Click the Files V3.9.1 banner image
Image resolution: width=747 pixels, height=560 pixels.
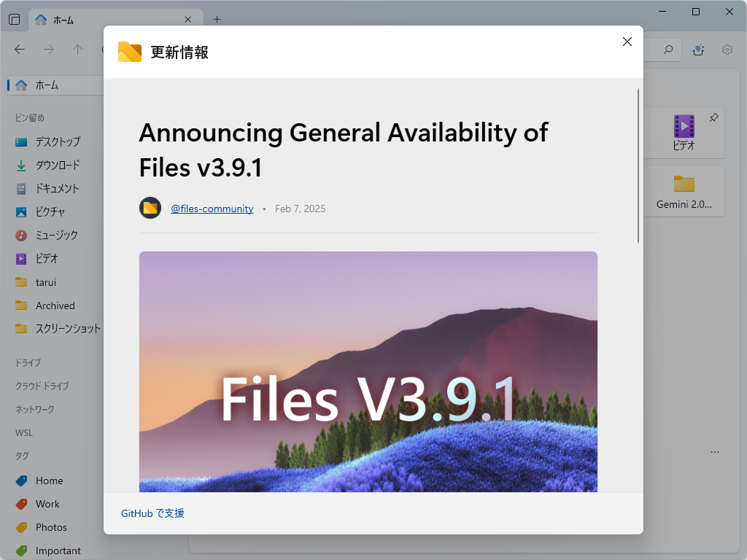pyautogui.click(x=368, y=371)
